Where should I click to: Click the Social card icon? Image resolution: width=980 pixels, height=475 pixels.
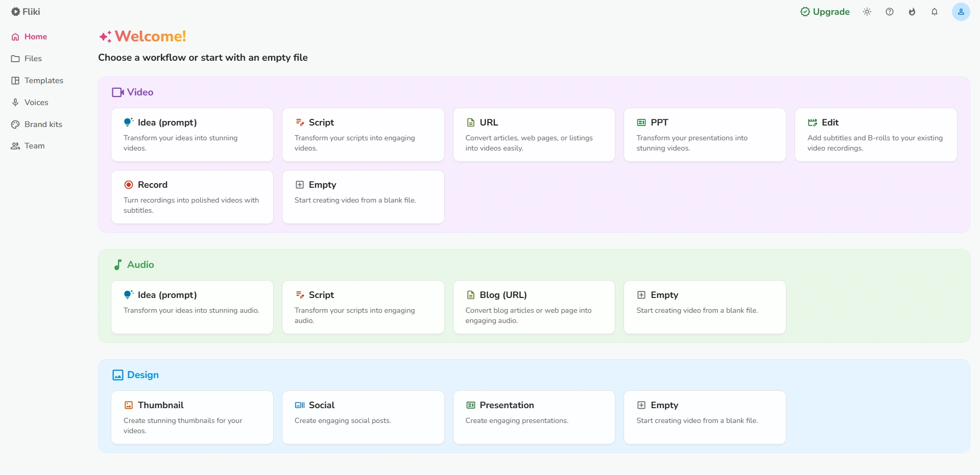click(x=300, y=405)
